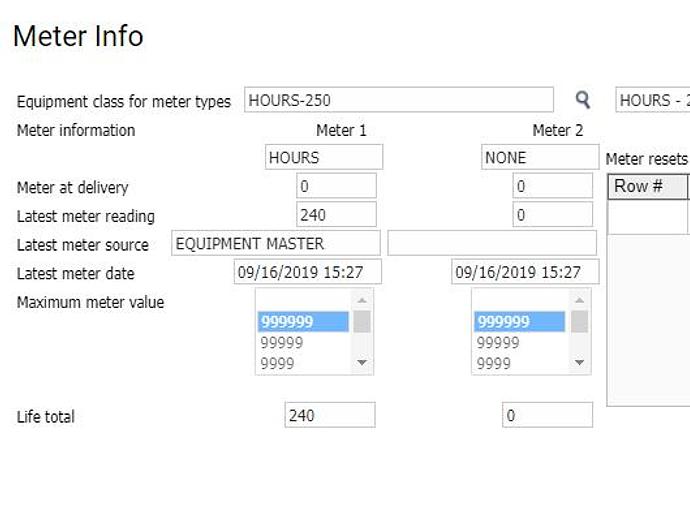Click the empty Meter 2 latest source field
The image size is (690, 525).
491,243
